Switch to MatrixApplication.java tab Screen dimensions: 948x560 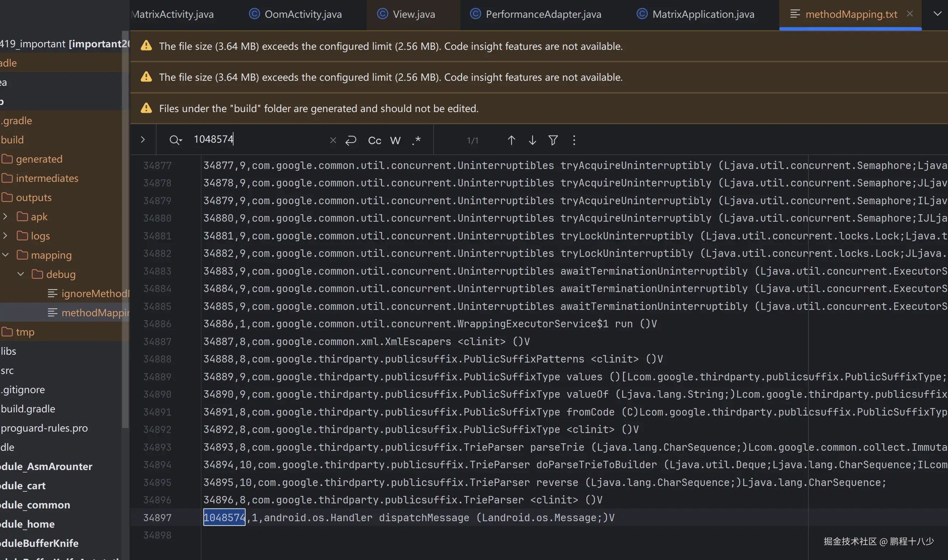[696, 14]
